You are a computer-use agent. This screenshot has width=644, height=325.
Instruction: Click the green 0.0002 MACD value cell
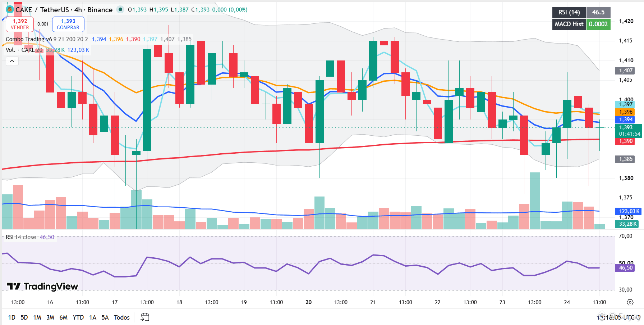point(598,24)
